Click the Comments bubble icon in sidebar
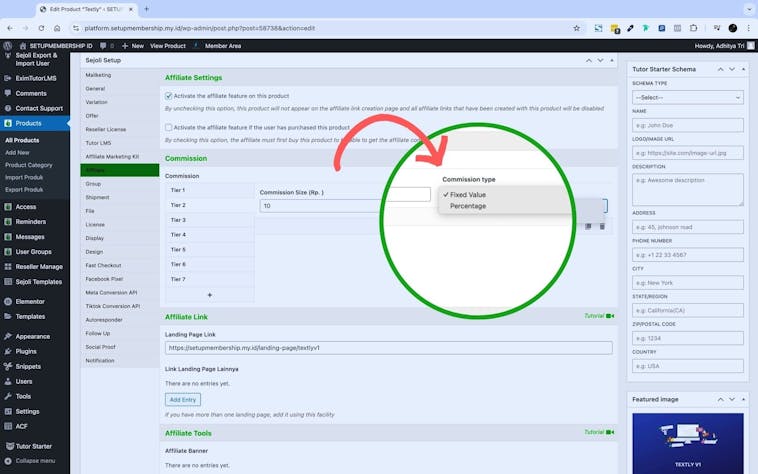 point(8,93)
